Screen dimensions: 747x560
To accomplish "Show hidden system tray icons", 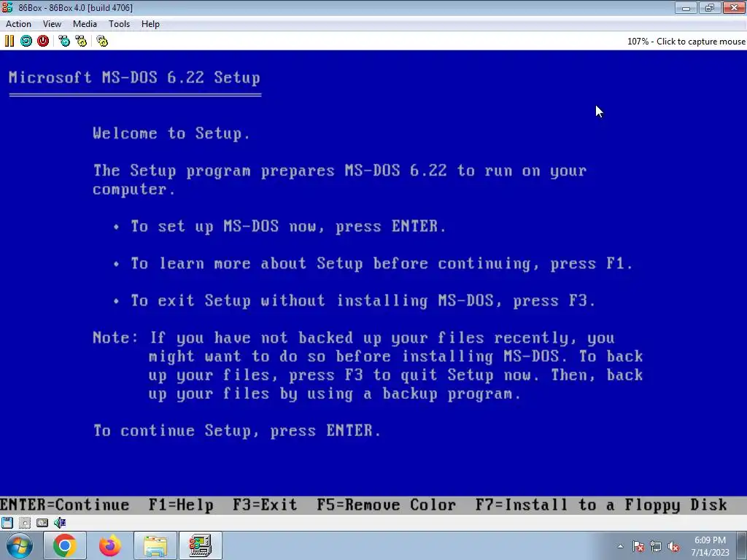I will tap(620, 546).
